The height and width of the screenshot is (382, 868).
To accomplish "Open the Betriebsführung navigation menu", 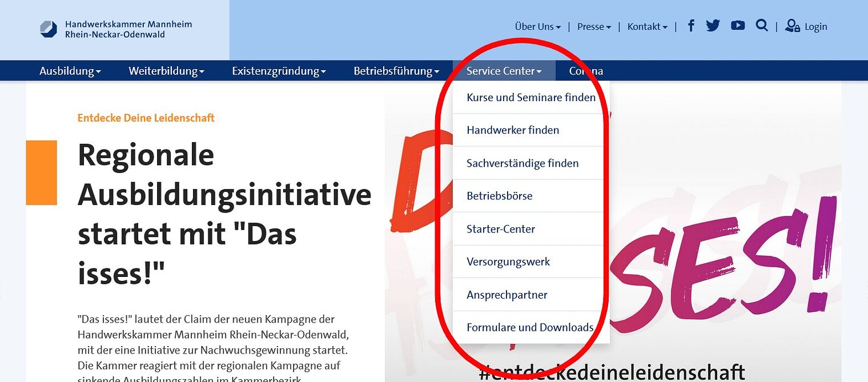I will point(396,71).
